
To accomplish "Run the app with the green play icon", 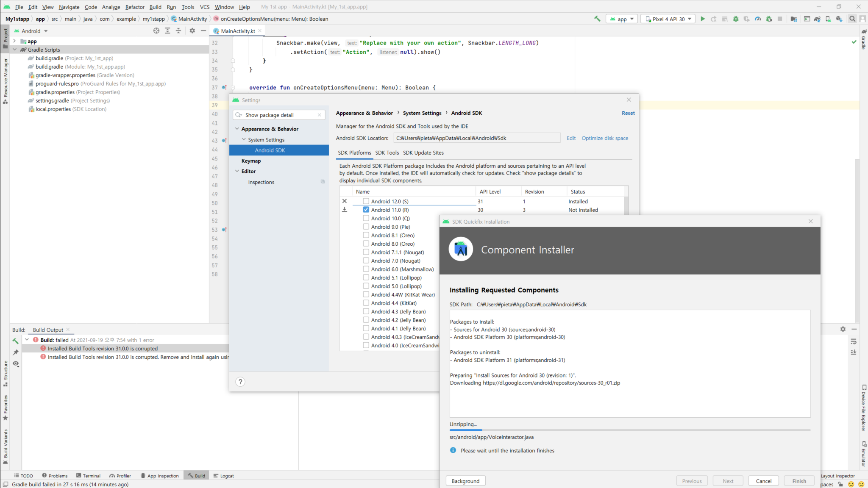I will [703, 19].
